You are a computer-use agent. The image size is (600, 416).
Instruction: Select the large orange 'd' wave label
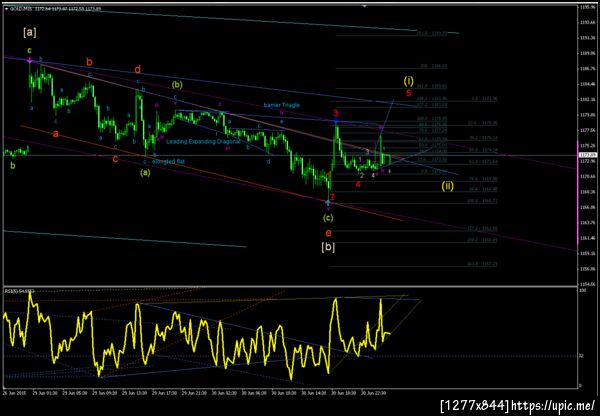click(x=138, y=70)
